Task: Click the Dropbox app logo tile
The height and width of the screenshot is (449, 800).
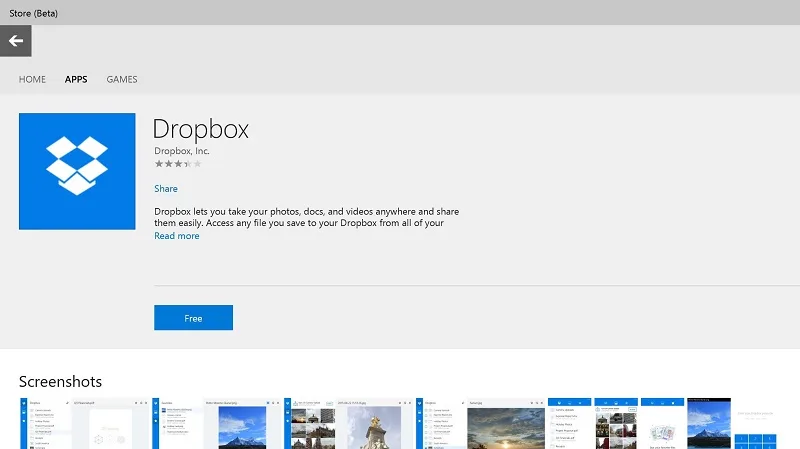Action: tap(77, 171)
